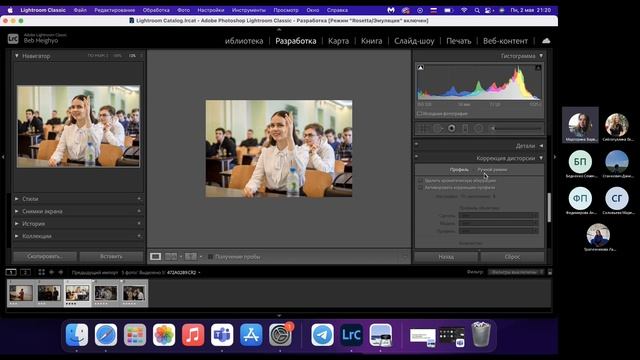Open the Обработка menu

[156, 10]
